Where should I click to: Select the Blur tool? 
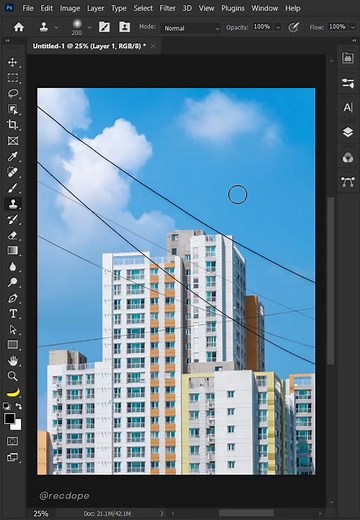tap(13, 267)
